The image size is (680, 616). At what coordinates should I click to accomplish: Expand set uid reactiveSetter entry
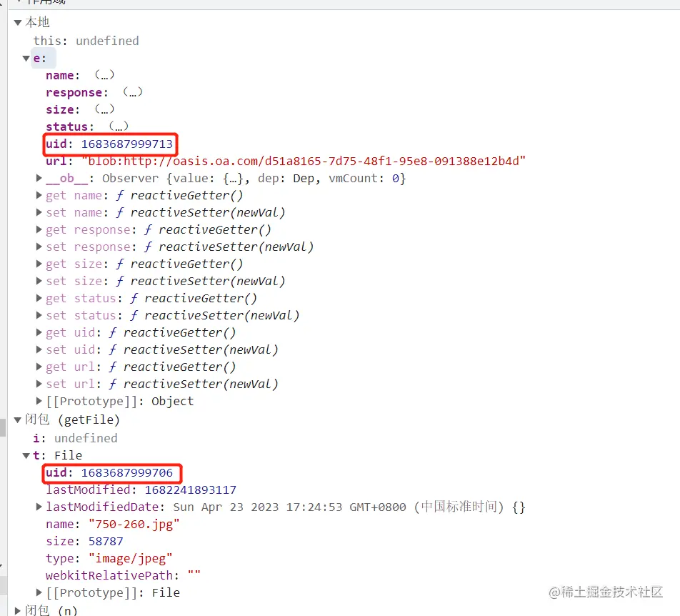click(39, 349)
